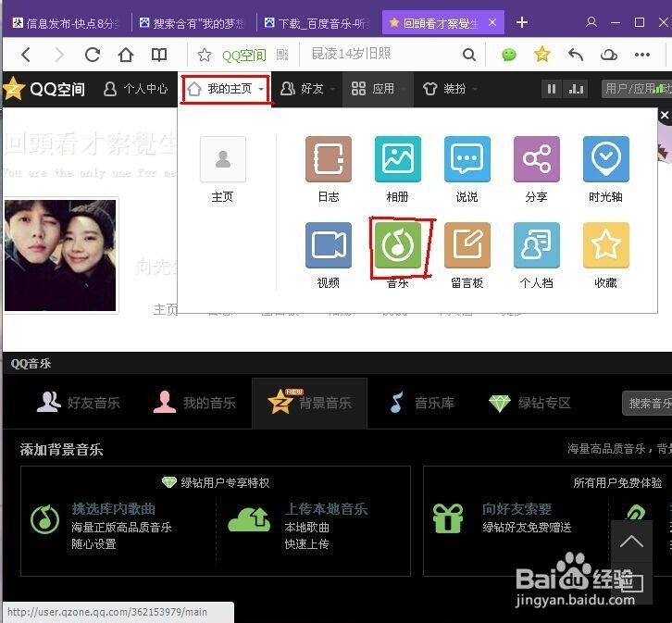The width and height of the screenshot is (672, 623).
Task: Click the undo arrow toolbar icon
Action: [576, 55]
